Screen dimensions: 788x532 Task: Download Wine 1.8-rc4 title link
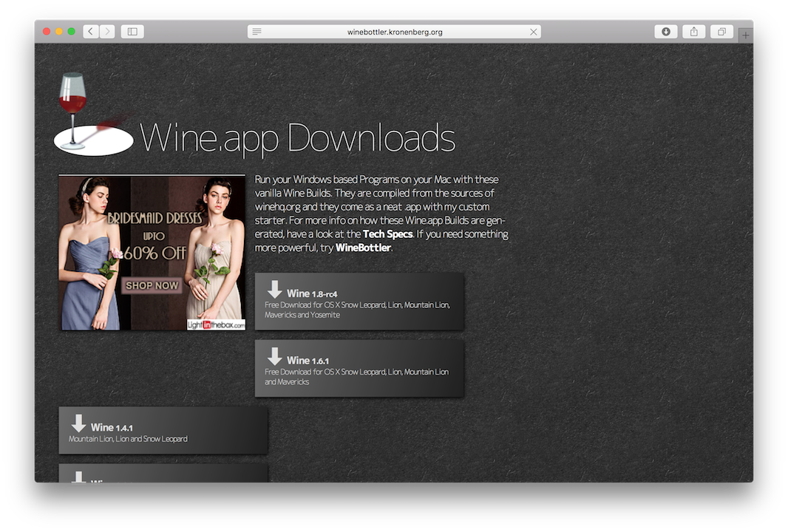point(312,293)
